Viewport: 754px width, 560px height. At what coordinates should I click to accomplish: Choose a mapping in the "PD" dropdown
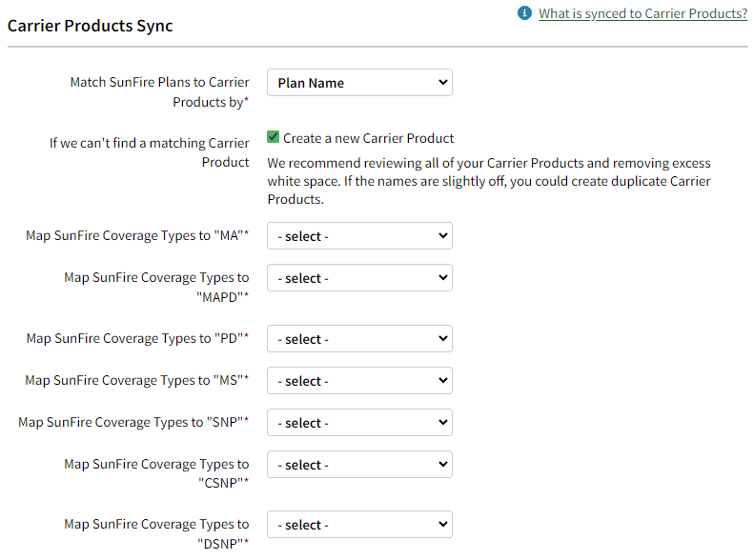click(x=359, y=339)
